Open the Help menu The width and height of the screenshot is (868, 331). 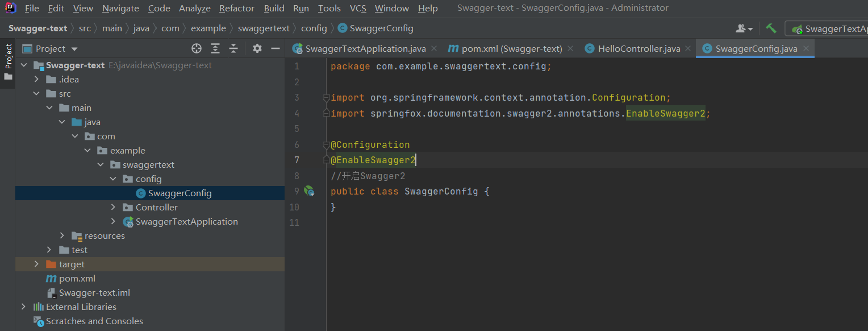pos(428,8)
